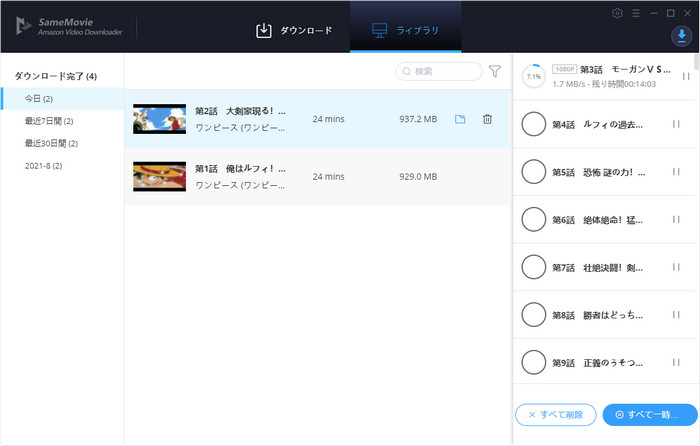Open the 第2話 video thumbnail
Viewport: 700px width, 446px height.
point(159,119)
